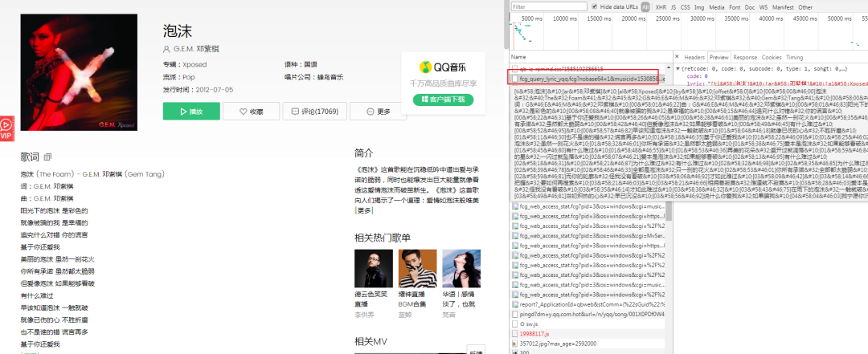Click the artist person icon near G.E.M.
Viewport: 868px width, 354px height.
(166, 49)
